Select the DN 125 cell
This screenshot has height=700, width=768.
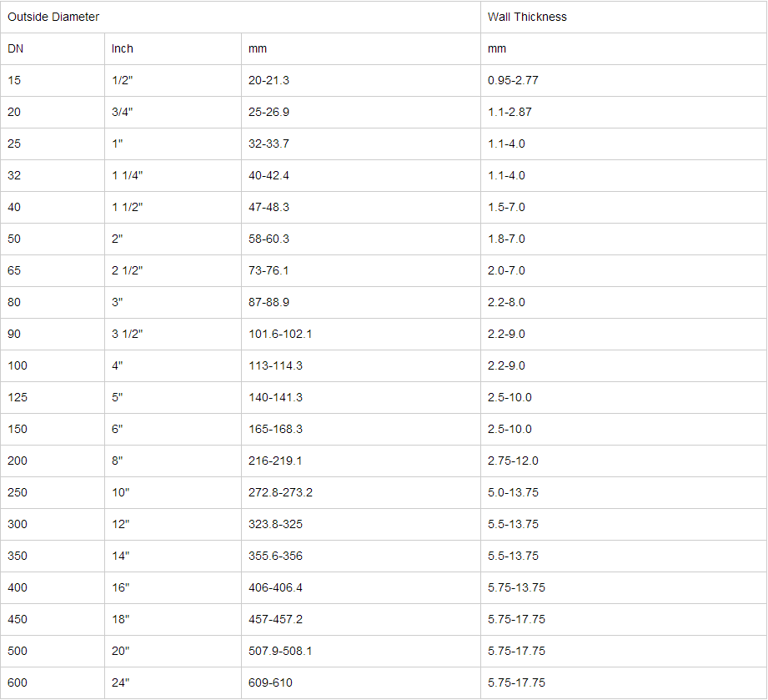pos(18,397)
